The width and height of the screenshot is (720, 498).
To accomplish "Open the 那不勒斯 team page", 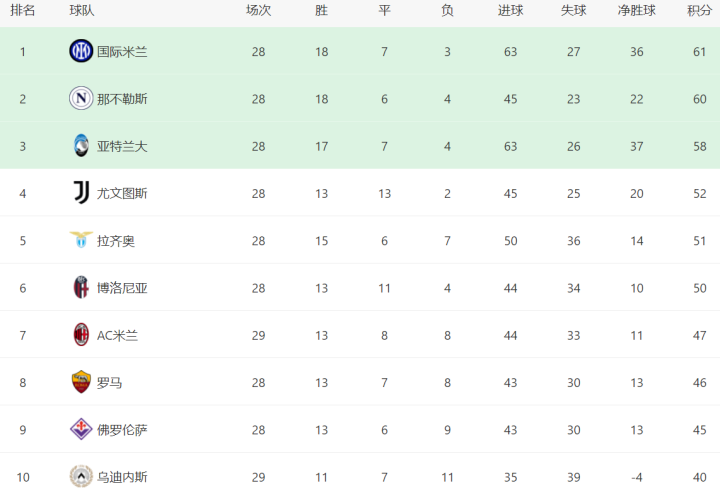I will [x=122, y=99].
